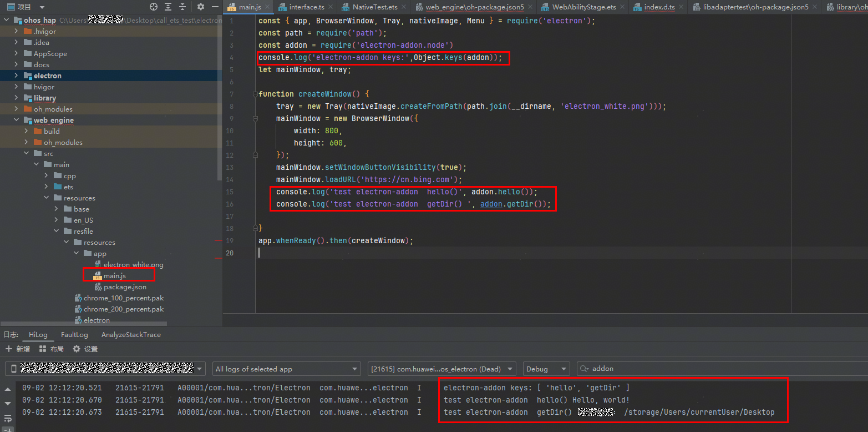
Task: Select the ets folder
Action: [x=68, y=187]
